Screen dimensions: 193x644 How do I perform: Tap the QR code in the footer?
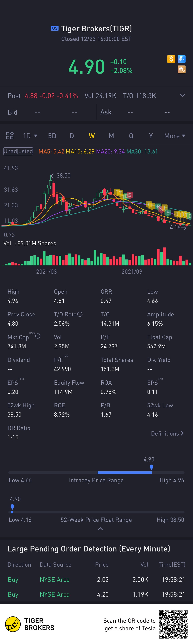pyautogui.click(x=173, y=624)
